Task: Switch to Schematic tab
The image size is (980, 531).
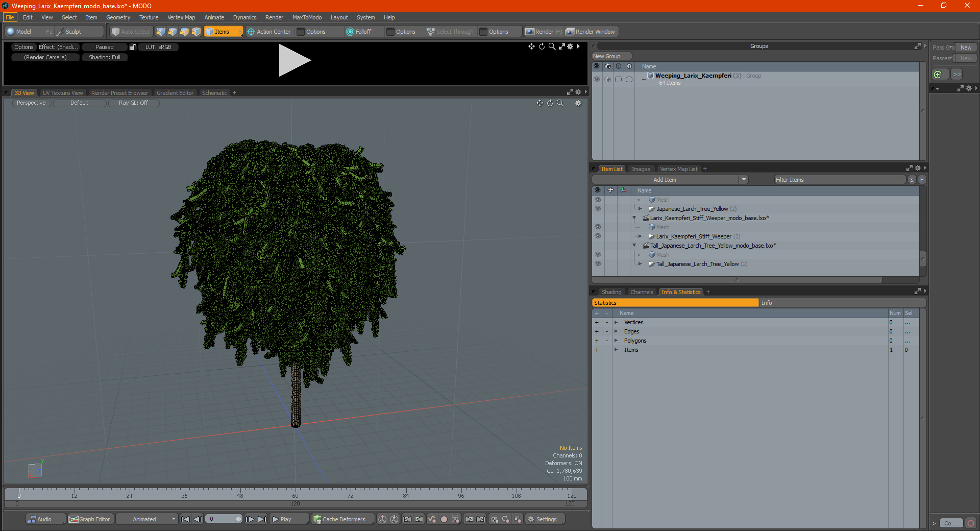Action: pyautogui.click(x=214, y=93)
